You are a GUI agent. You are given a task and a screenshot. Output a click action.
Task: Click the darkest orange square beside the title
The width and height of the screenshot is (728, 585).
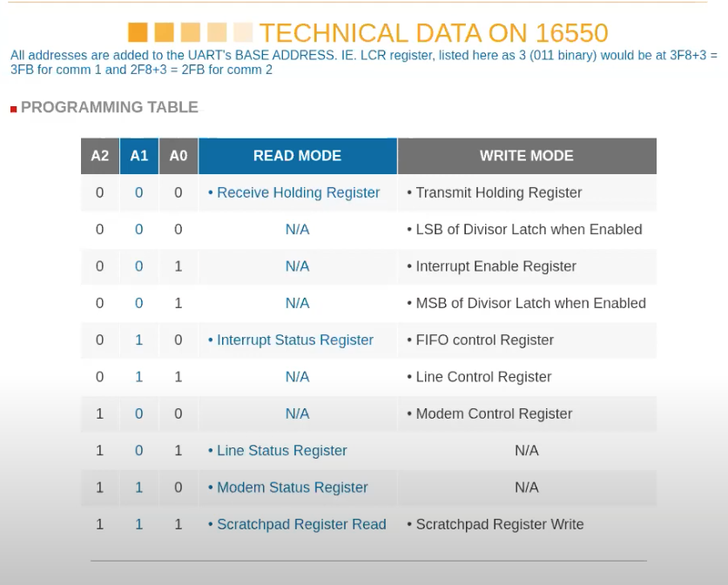pos(138,33)
